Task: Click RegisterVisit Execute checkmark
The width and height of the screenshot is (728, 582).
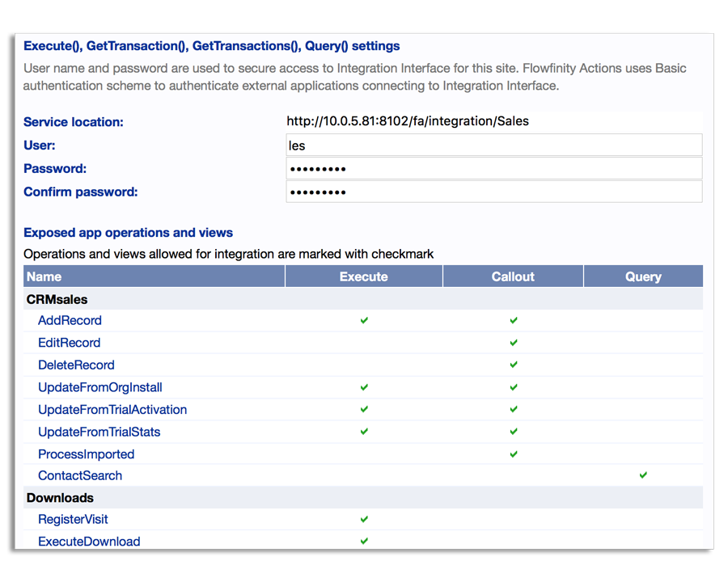Action: [x=364, y=519]
